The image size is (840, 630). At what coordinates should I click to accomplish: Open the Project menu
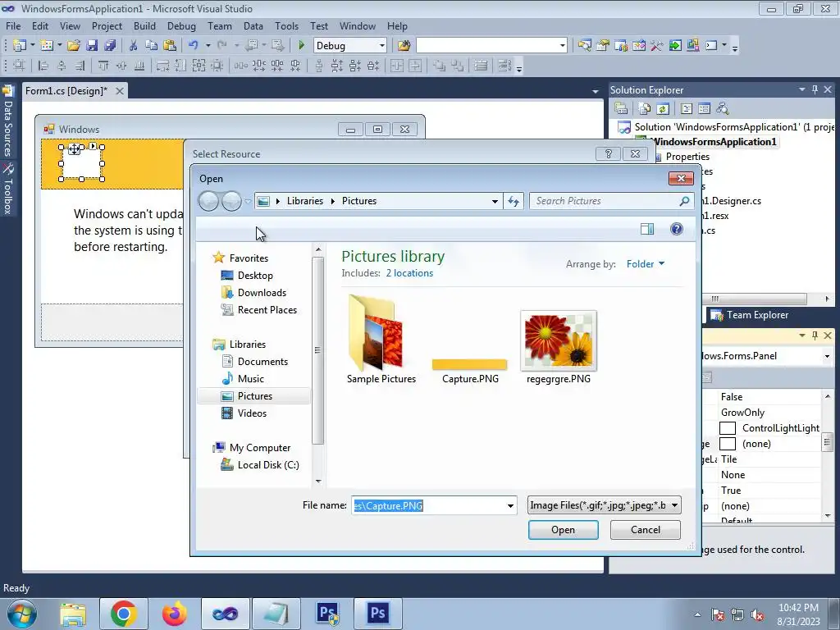point(107,25)
